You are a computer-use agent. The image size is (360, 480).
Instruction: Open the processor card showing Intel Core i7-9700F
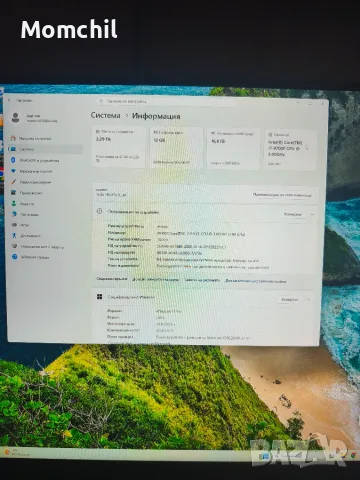290,150
